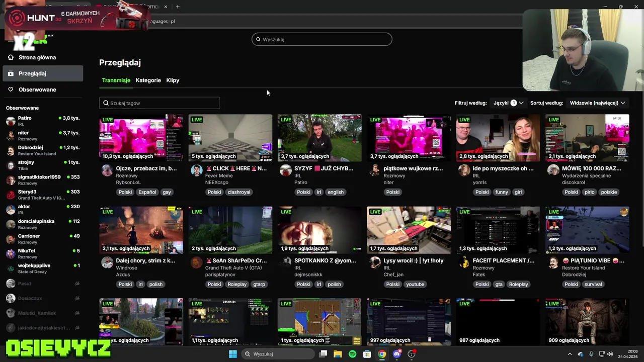Click the Windows taskbar Wyszukaj search box

click(x=278, y=354)
